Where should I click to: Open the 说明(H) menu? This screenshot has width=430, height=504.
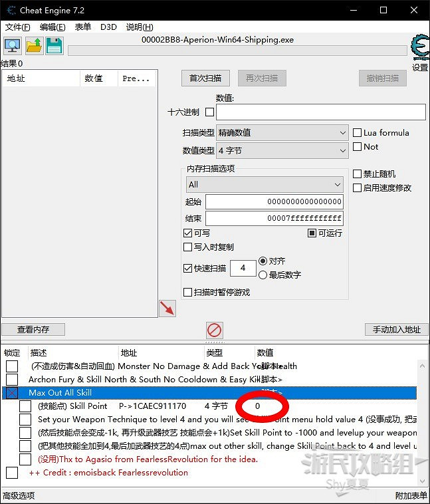[x=140, y=27]
